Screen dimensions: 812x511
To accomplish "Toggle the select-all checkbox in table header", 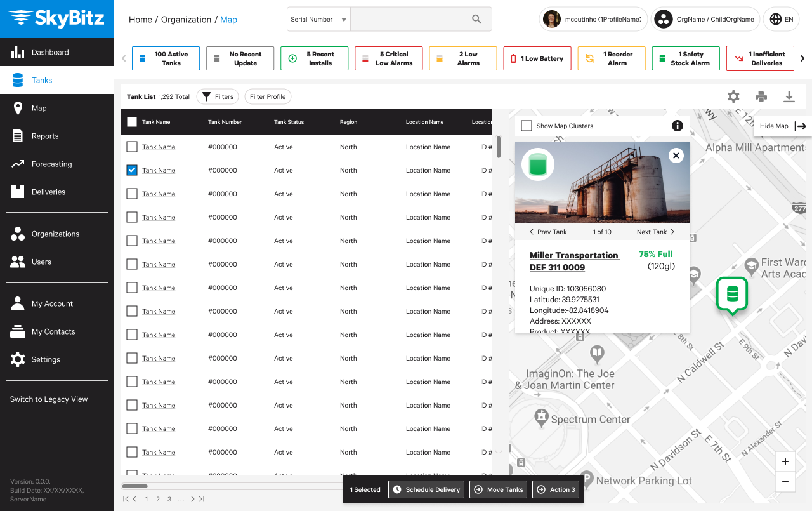I will [132, 122].
